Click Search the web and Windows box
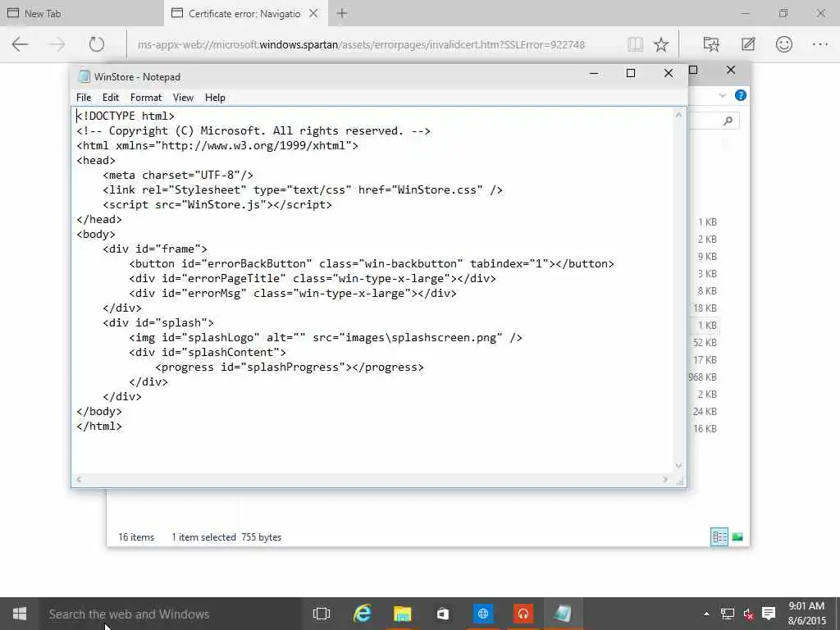 [171, 614]
